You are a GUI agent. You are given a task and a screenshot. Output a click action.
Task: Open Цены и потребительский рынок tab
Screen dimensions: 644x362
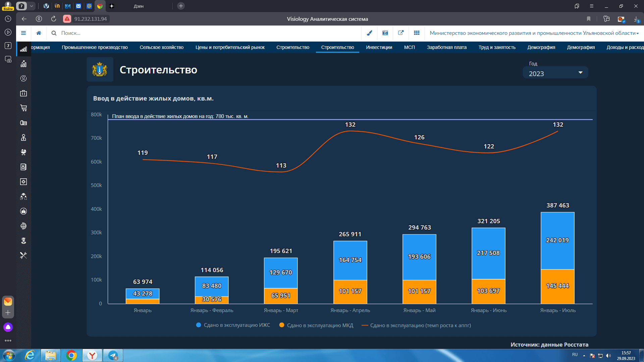tap(230, 47)
